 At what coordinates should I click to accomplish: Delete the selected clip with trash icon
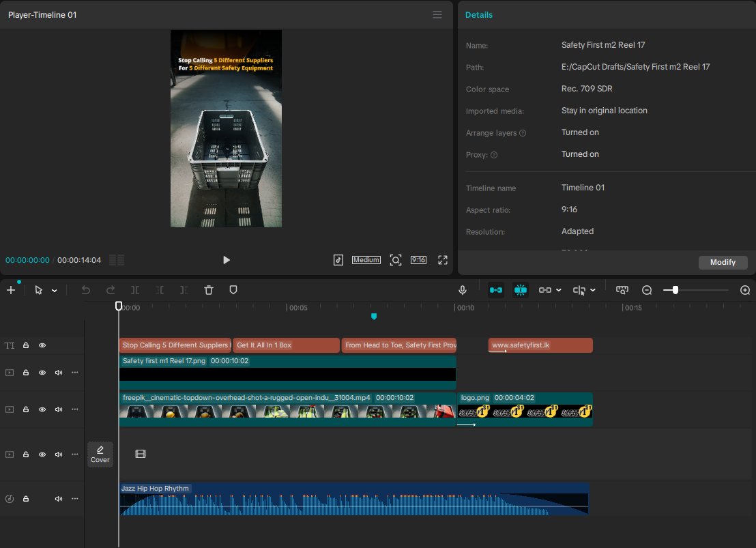click(x=209, y=290)
